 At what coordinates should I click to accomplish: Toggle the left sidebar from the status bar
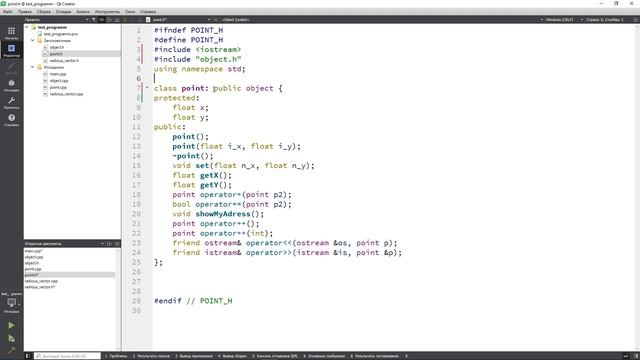point(28,356)
